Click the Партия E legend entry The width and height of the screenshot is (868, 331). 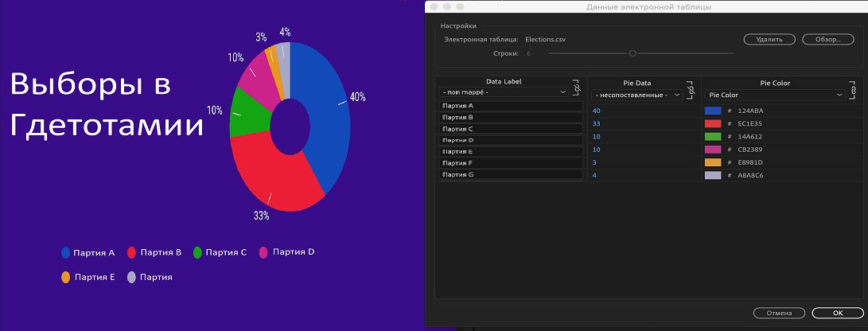88,278
